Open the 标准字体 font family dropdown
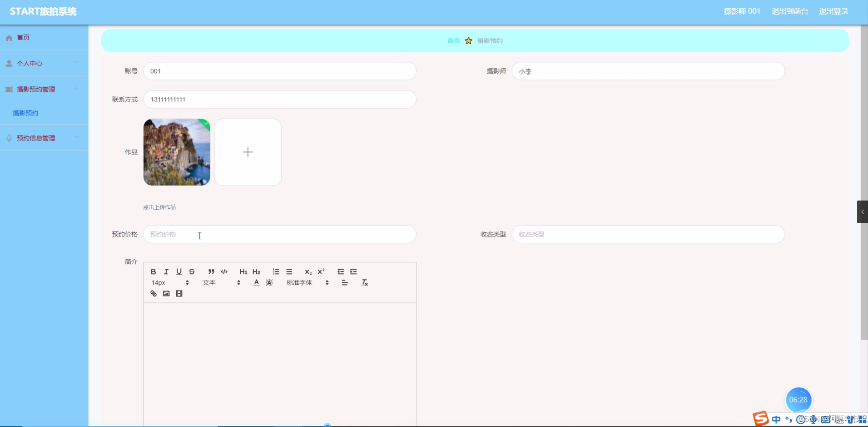The image size is (868, 427). coord(307,282)
